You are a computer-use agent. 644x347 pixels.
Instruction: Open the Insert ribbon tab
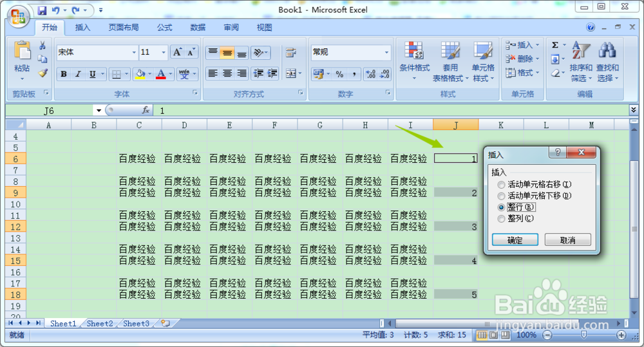82,28
